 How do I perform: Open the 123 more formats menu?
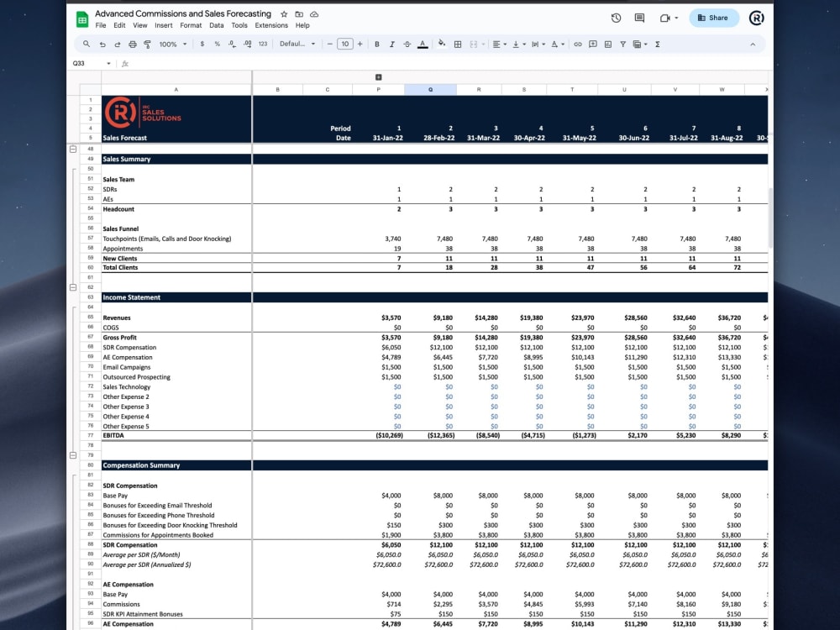pyautogui.click(x=263, y=45)
